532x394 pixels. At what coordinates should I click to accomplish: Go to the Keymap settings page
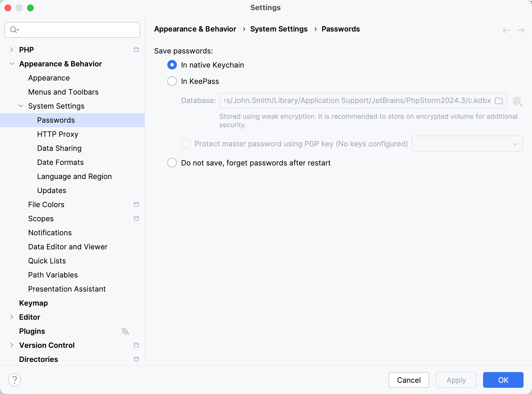pyautogui.click(x=33, y=303)
